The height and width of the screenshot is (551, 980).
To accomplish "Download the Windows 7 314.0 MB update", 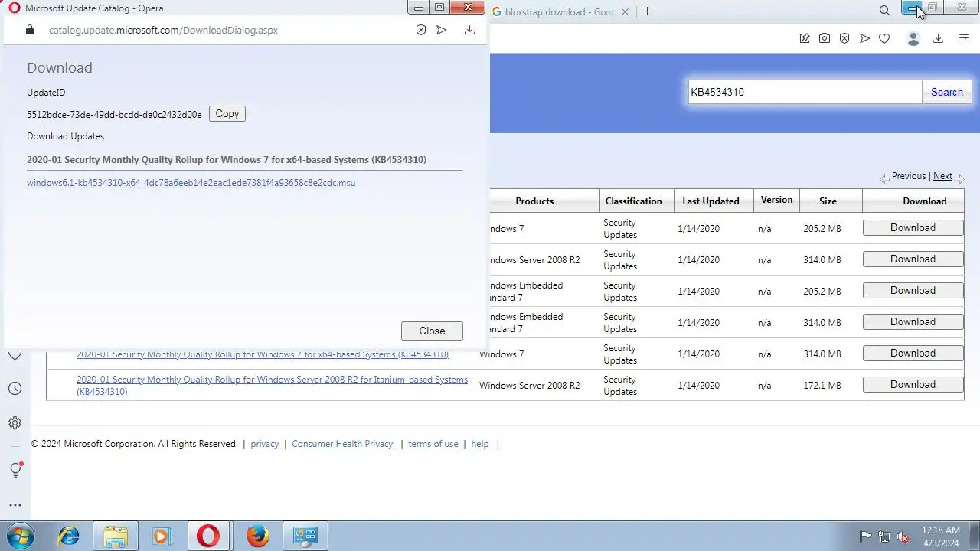I will pyautogui.click(x=913, y=354).
